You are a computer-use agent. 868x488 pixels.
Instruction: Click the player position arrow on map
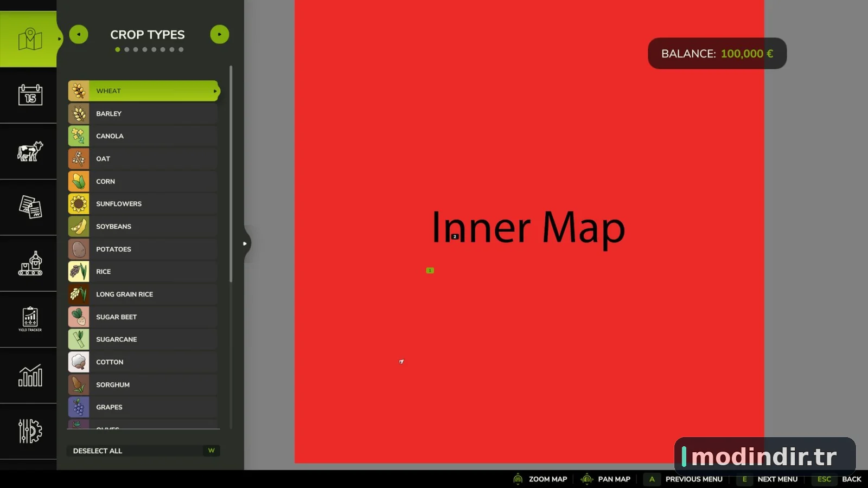(x=401, y=362)
